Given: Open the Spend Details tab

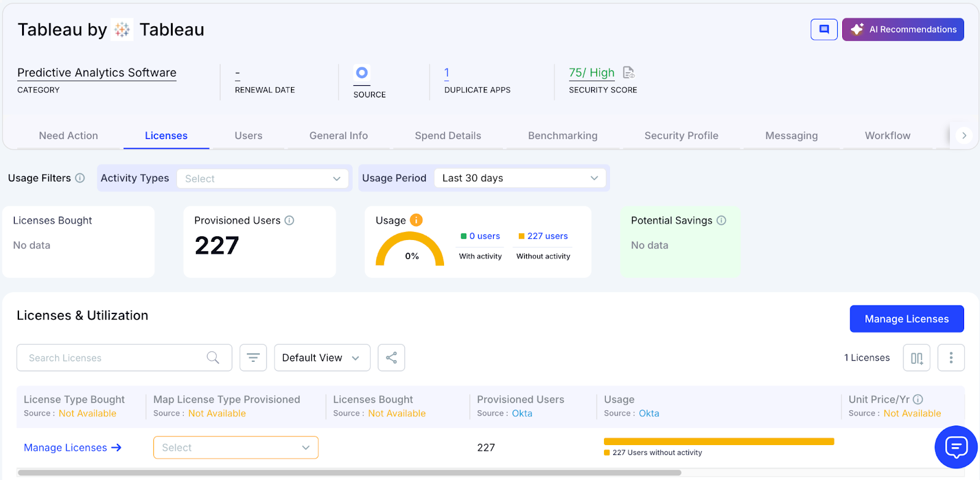Looking at the screenshot, I should coord(448,136).
